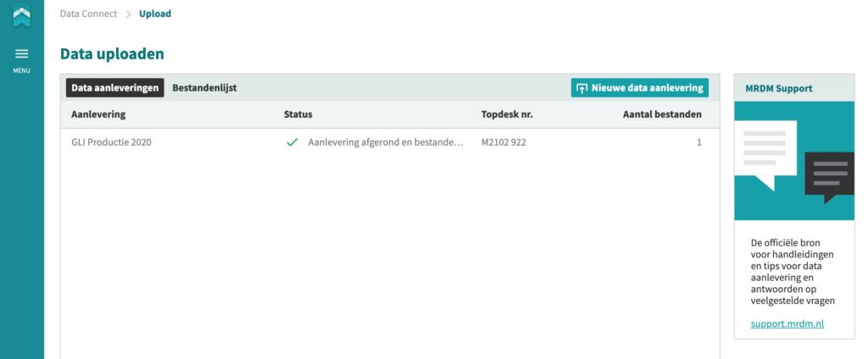
Task: Click the Aantal bestanden column header
Action: 662,114
